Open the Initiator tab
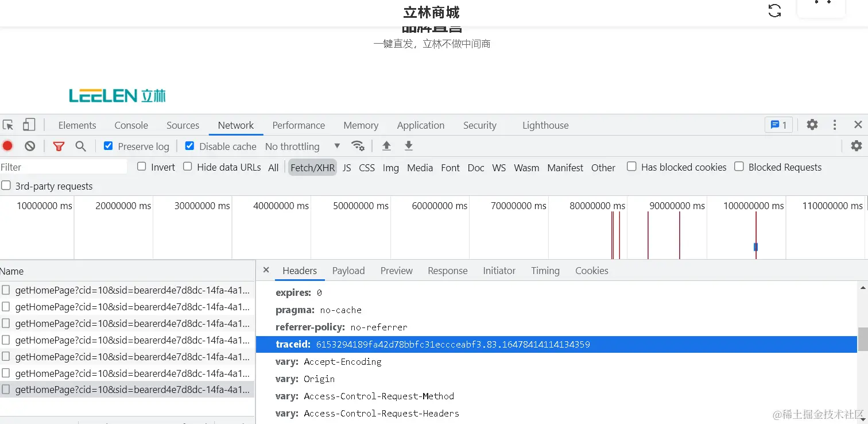 tap(499, 271)
